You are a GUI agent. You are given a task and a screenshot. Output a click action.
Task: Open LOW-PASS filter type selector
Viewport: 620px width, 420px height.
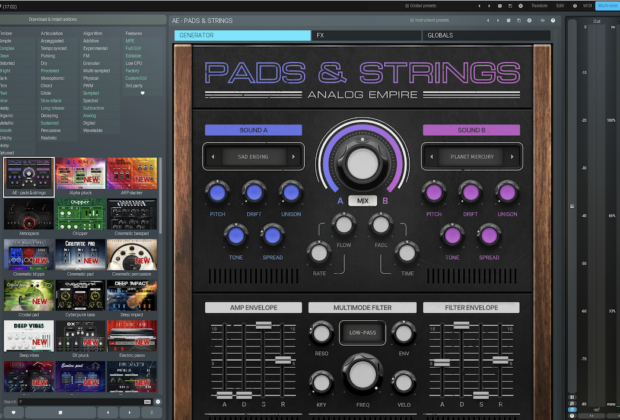pos(362,333)
